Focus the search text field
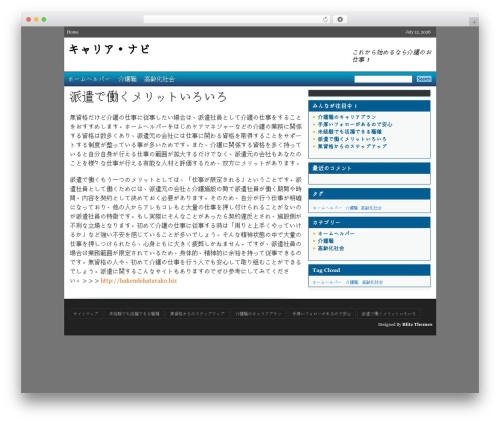The image size is (500, 423). point(383,79)
